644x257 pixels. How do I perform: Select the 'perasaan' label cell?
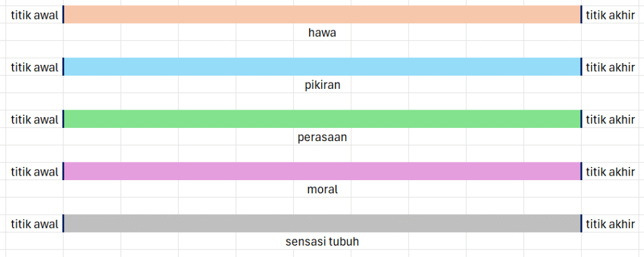[x=322, y=137]
